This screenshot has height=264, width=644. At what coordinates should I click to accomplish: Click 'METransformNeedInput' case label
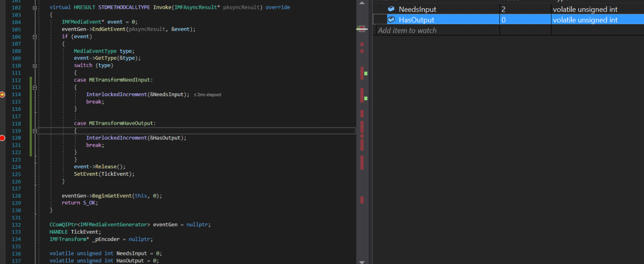[120, 80]
